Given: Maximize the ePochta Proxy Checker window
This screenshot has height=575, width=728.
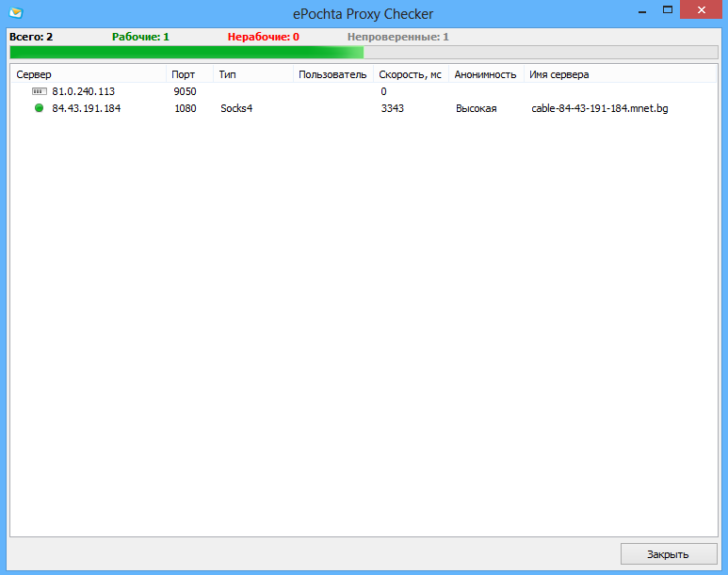Looking at the screenshot, I should click(x=668, y=9).
